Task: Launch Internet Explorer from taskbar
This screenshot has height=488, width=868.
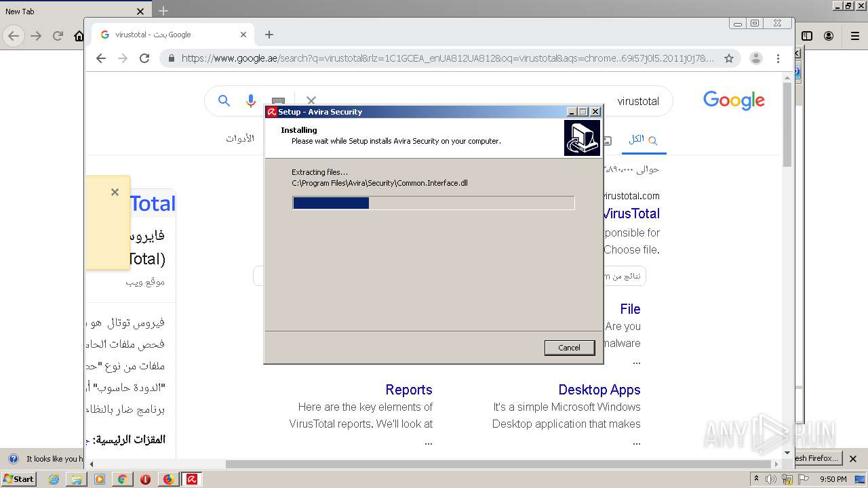Action: coord(54,479)
